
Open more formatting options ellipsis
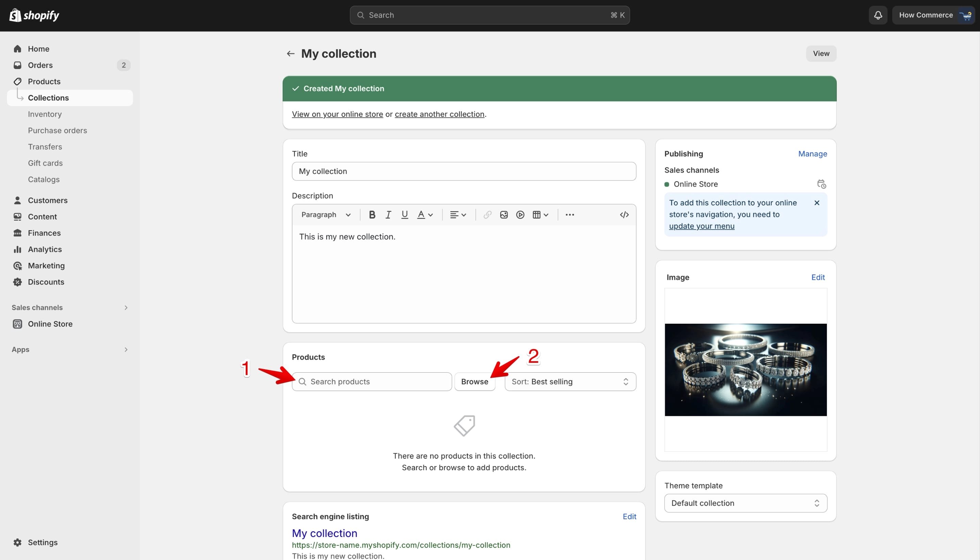(570, 215)
